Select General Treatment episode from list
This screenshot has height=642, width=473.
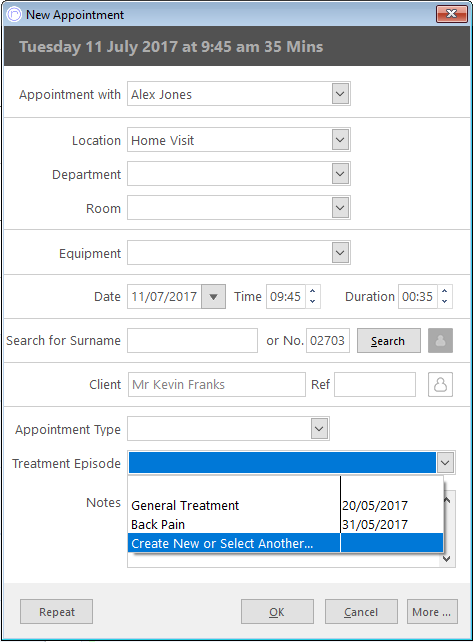point(285,505)
